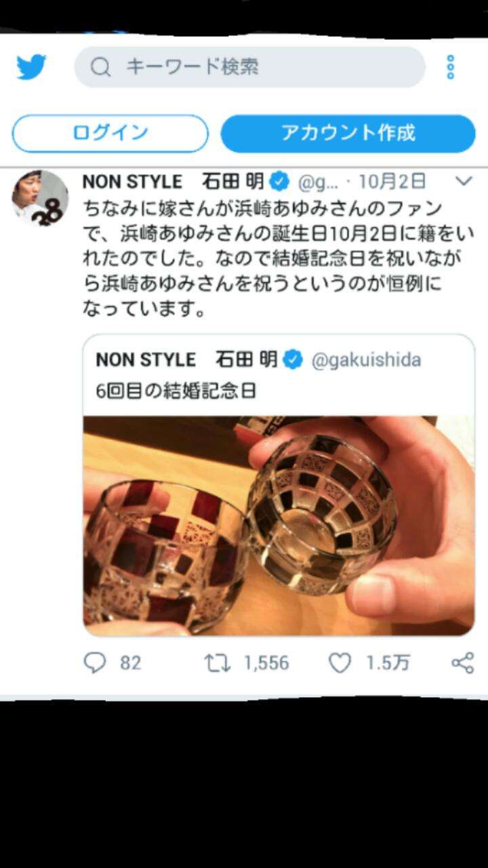Reply using the speech bubble icon

coord(94,663)
